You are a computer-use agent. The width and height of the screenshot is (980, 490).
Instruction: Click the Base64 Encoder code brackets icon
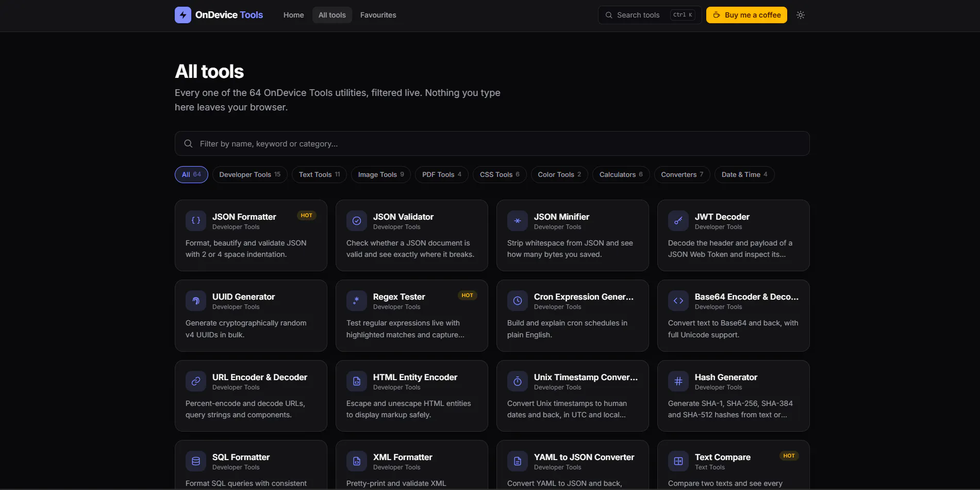tap(678, 301)
